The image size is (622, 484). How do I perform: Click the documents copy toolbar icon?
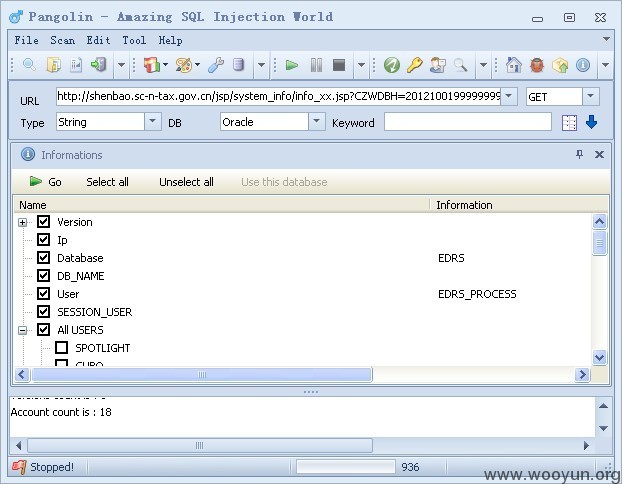point(54,65)
